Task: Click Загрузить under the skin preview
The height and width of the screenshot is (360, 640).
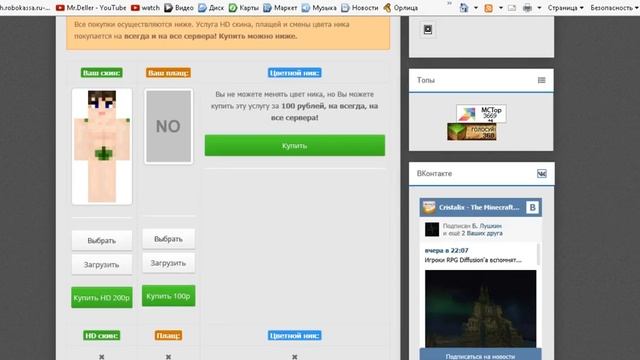Action: (x=102, y=264)
